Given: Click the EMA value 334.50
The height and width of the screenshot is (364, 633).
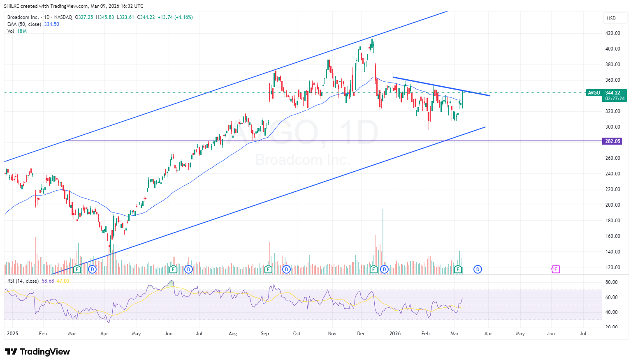Looking at the screenshot, I should [x=52, y=24].
